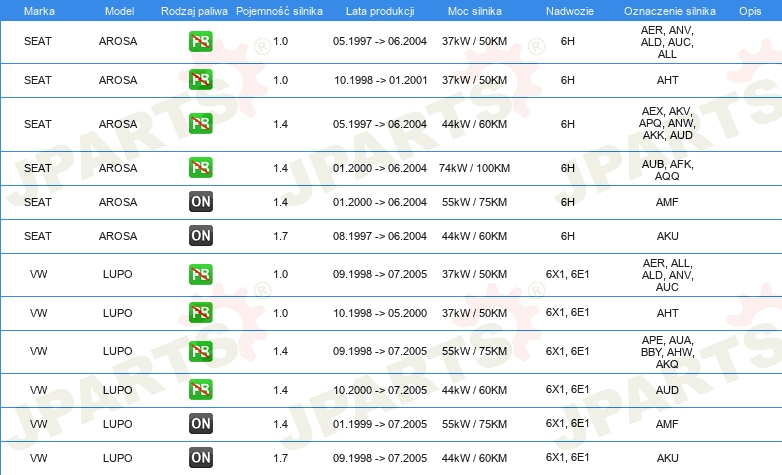Click engine codes AER, ALL, ALD, ANV, AUC

coord(667,275)
